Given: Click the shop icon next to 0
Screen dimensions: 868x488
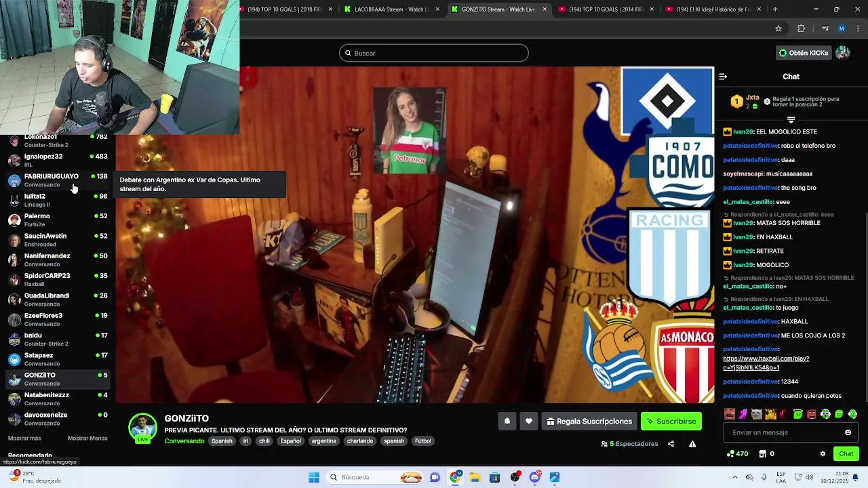Looking at the screenshot, I should (x=762, y=454).
